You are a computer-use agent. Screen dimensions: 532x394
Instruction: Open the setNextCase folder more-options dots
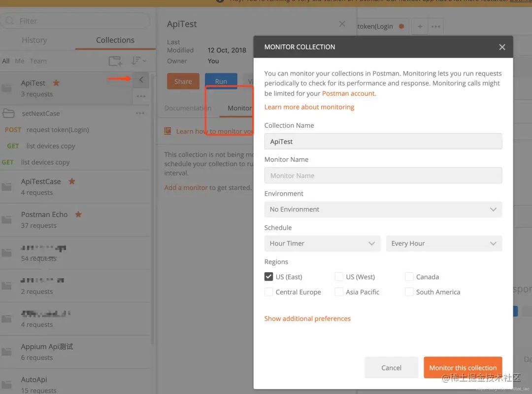(x=140, y=113)
